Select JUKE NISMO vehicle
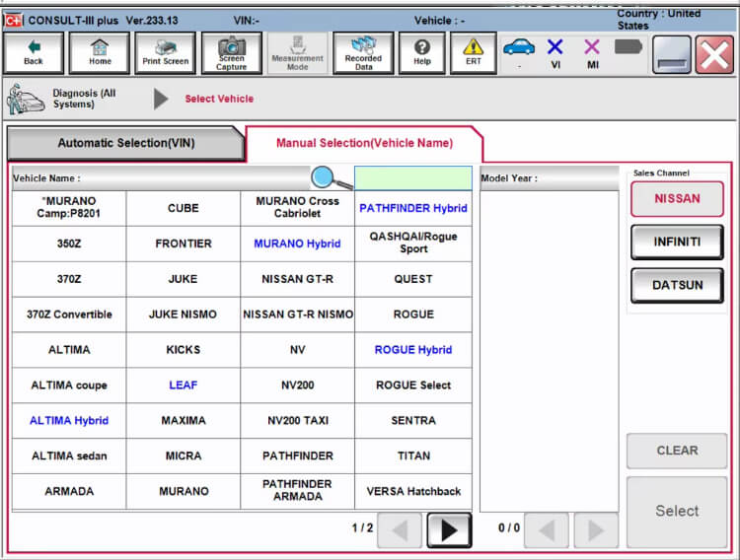This screenshot has width=740, height=560. point(184,315)
